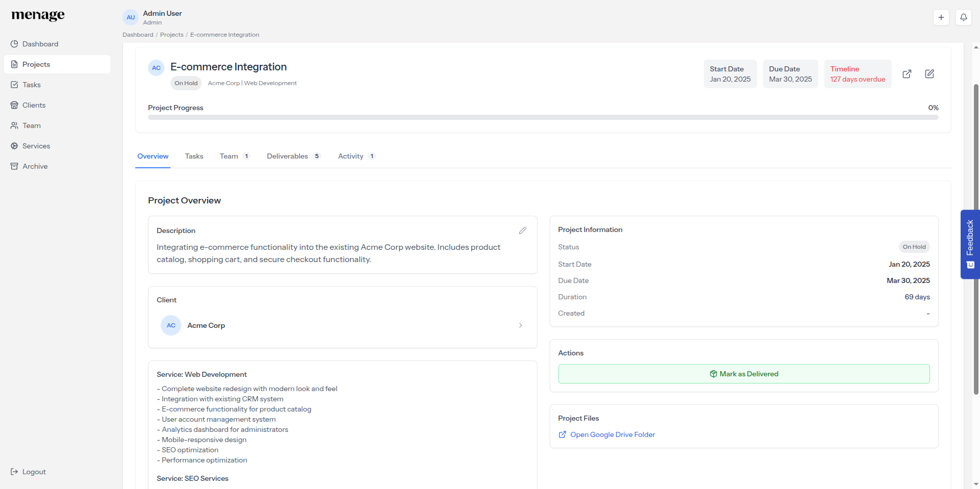Toggle the On Hold status badge
The image size is (980, 489).
pos(186,83)
